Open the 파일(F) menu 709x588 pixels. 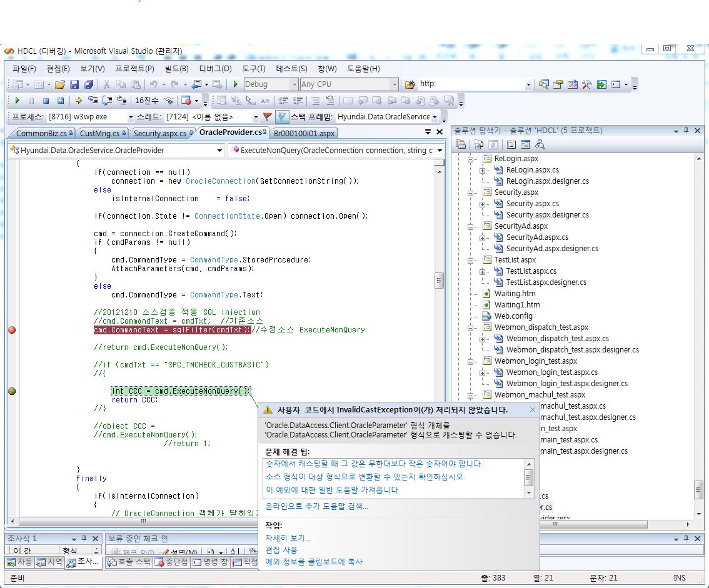coord(24,69)
